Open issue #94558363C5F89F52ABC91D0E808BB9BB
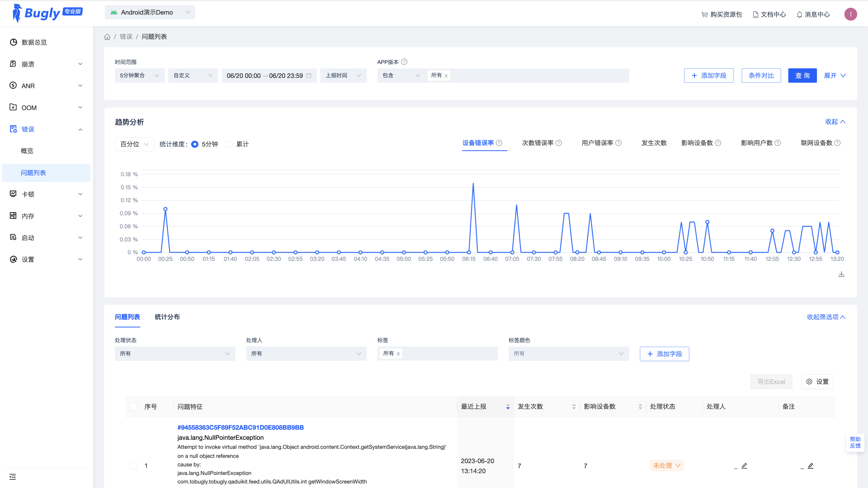 click(x=241, y=427)
